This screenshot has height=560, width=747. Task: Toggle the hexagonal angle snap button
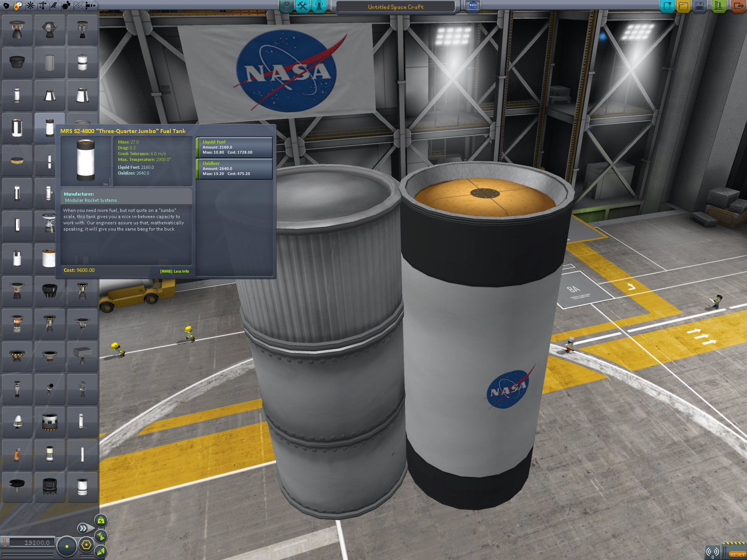tap(86, 545)
